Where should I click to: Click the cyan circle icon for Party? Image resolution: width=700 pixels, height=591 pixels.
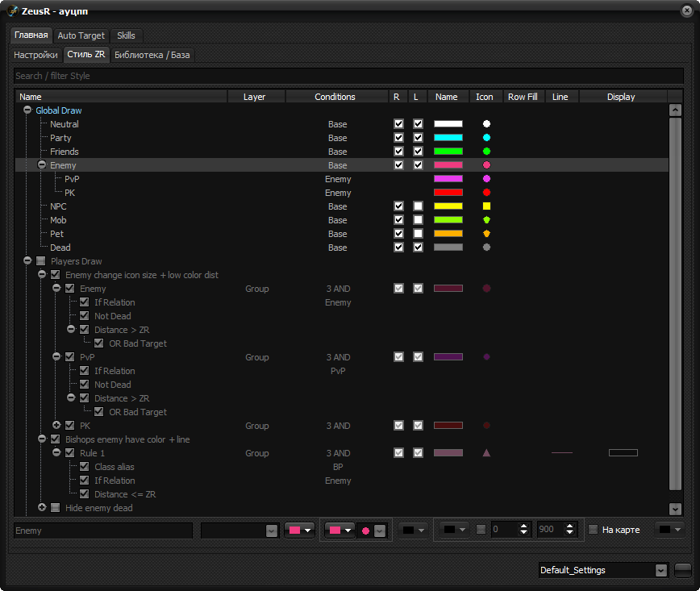tap(486, 138)
